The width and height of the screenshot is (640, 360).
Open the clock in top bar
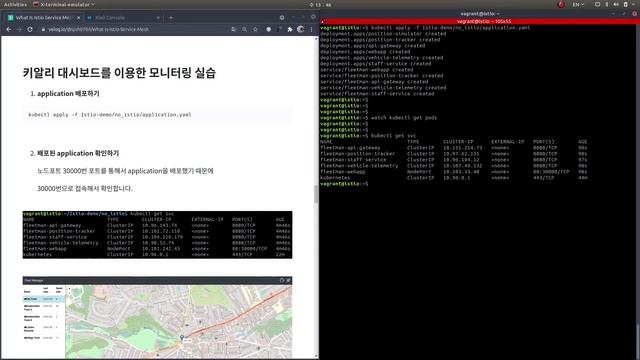pyautogui.click(x=320, y=4)
